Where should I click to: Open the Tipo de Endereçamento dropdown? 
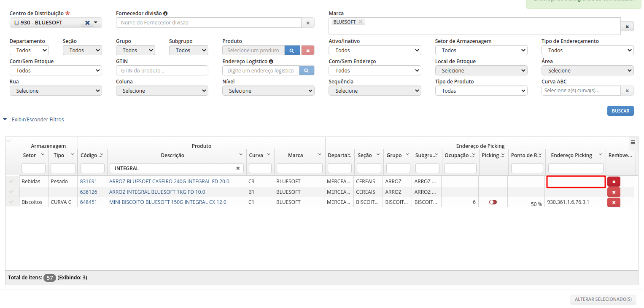(587, 51)
